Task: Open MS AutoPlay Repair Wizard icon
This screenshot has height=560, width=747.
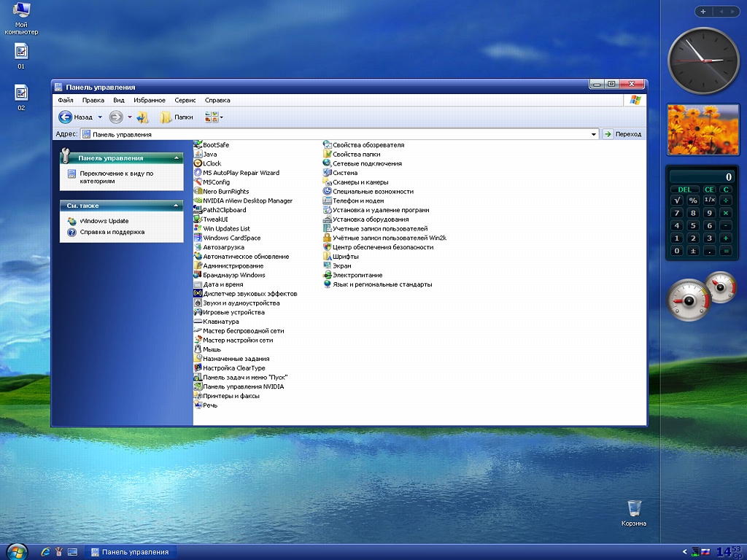Action: [198, 173]
